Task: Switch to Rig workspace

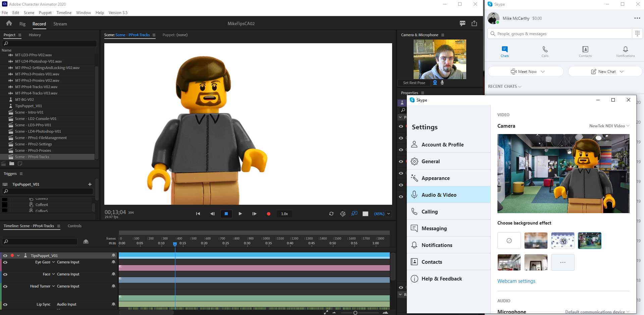Action: [22, 24]
